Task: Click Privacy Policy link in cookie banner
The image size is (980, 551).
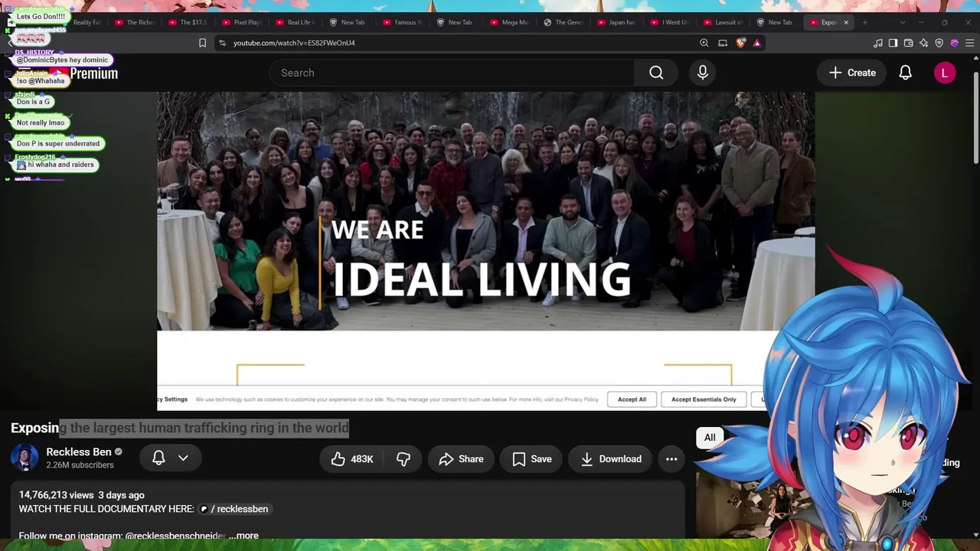Action: click(580, 399)
